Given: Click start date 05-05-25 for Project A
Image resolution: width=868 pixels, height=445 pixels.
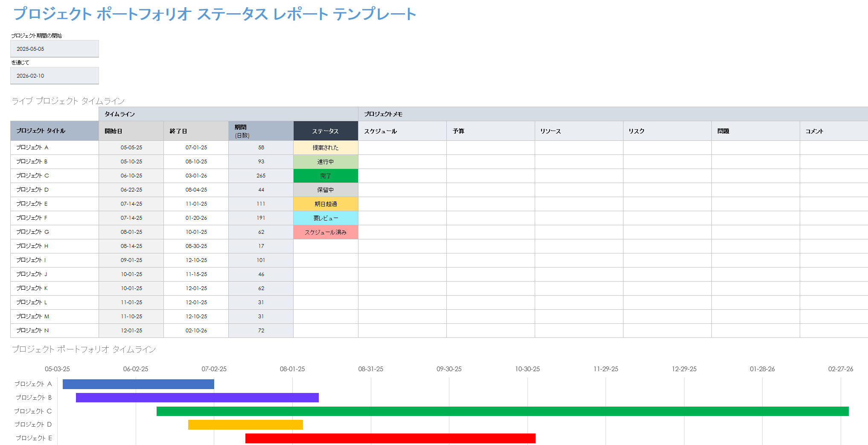Looking at the screenshot, I should [x=131, y=148].
